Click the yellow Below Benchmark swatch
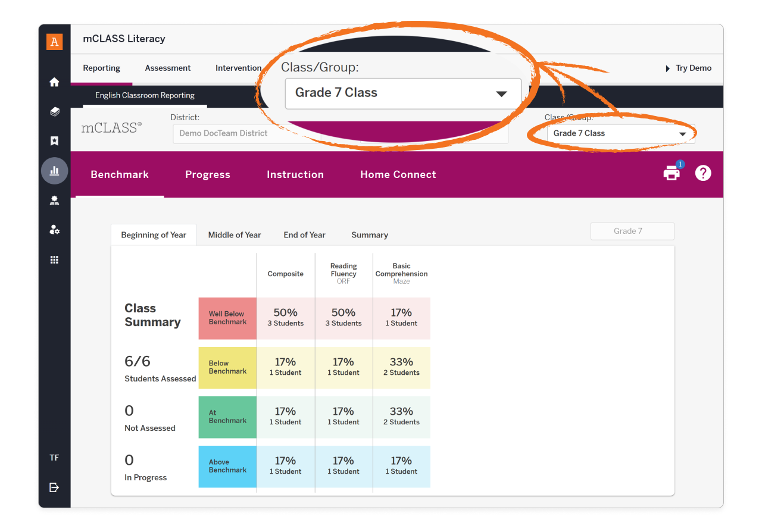The width and height of the screenshot is (762, 532). click(227, 367)
